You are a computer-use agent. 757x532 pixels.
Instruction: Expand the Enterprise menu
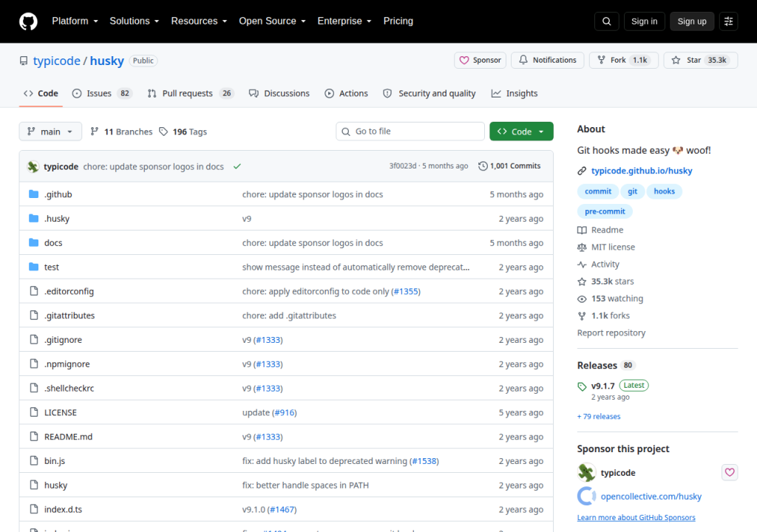(x=344, y=21)
